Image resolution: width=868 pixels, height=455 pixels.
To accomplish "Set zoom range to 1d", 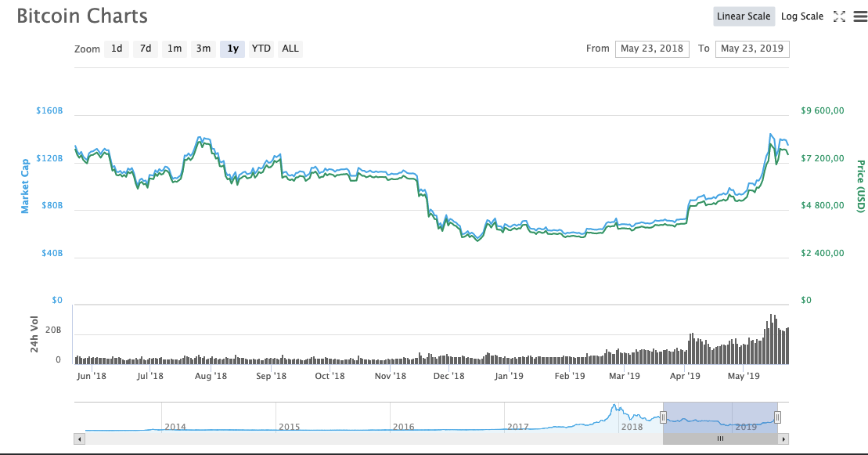I will pyautogui.click(x=117, y=49).
